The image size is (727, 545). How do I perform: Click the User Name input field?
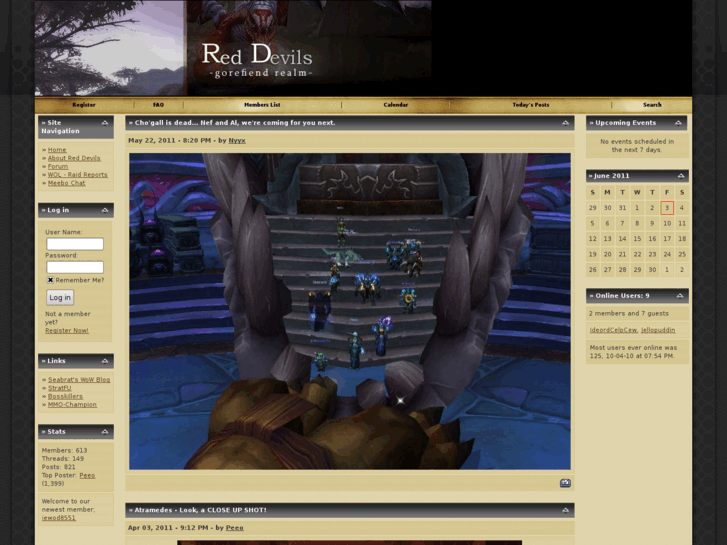coord(75,244)
